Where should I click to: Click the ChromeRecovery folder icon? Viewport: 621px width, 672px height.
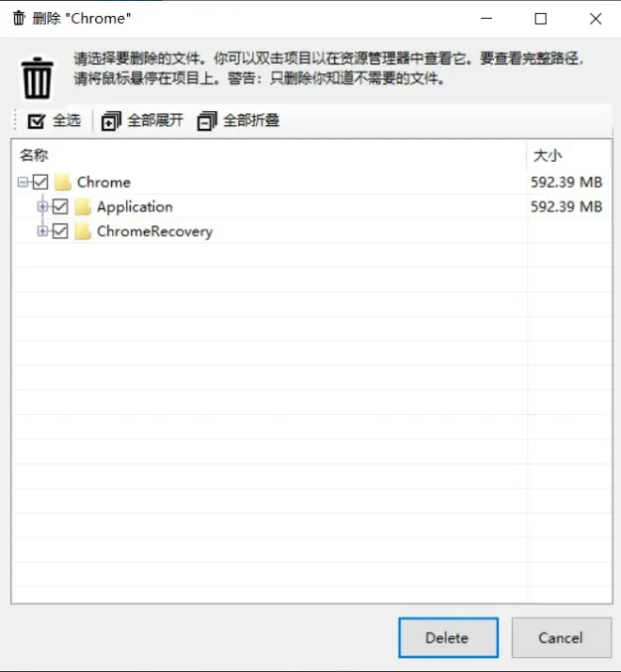[x=83, y=232]
